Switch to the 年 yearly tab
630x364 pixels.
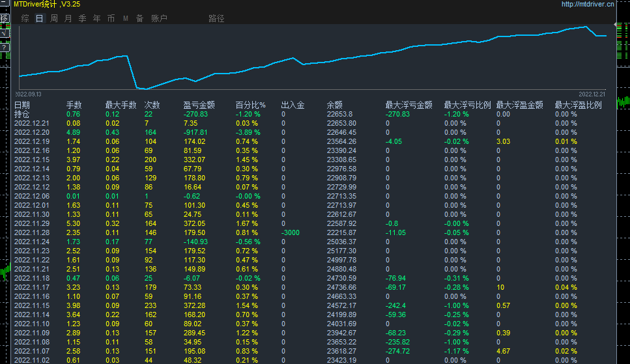point(97,18)
